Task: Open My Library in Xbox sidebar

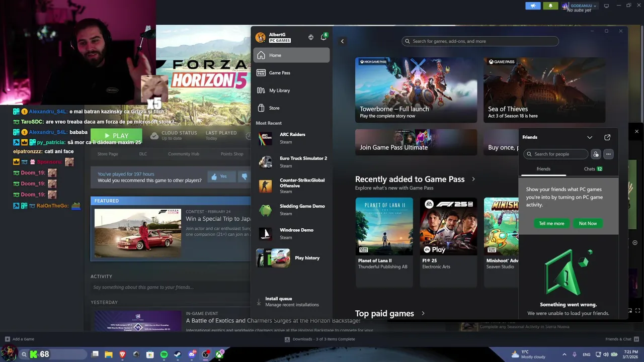Action: click(x=292, y=90)
